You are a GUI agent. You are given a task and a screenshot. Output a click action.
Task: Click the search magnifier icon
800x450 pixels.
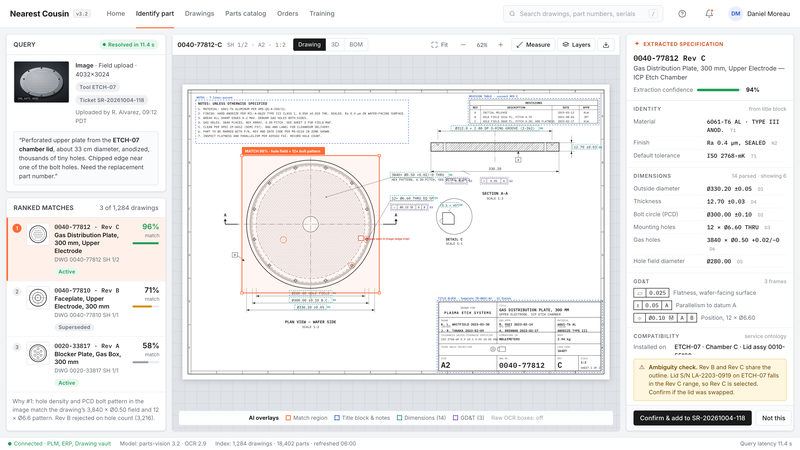512,14
